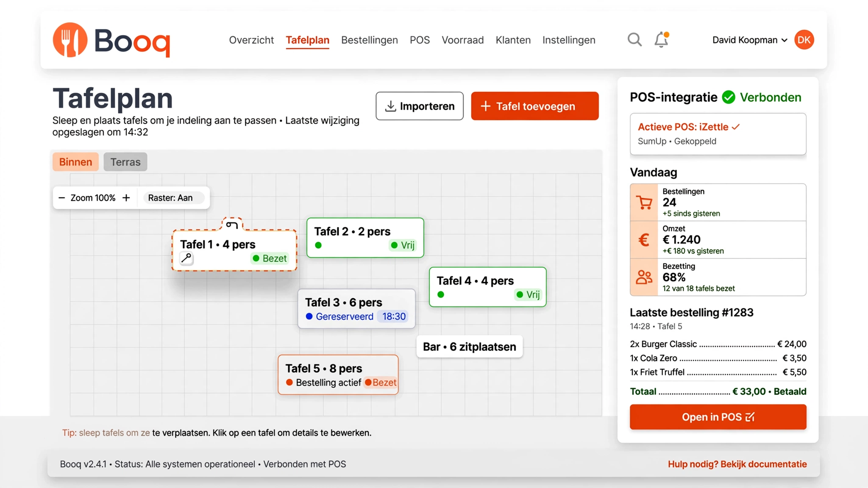The height and width of the screenshot is (488, 868).
Task: Click the Bestellingen shopping cart icon
Action: (644, 202)
